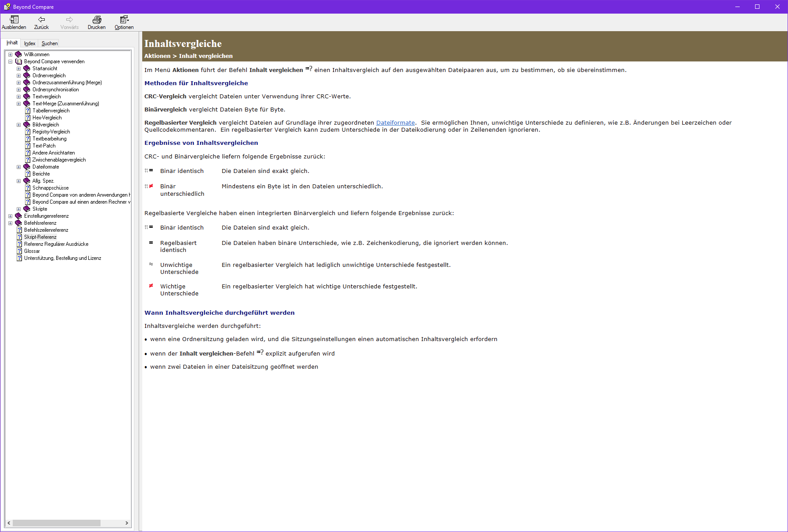Expand the Allg. Spez. tree node
This screenshot has height=532, width=788.
(x=18, y=181)
